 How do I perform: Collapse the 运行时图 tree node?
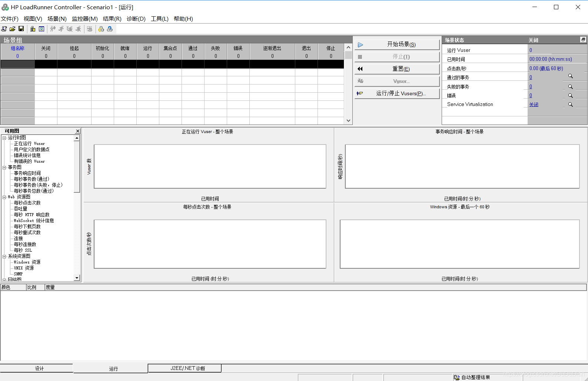(4, 138)
